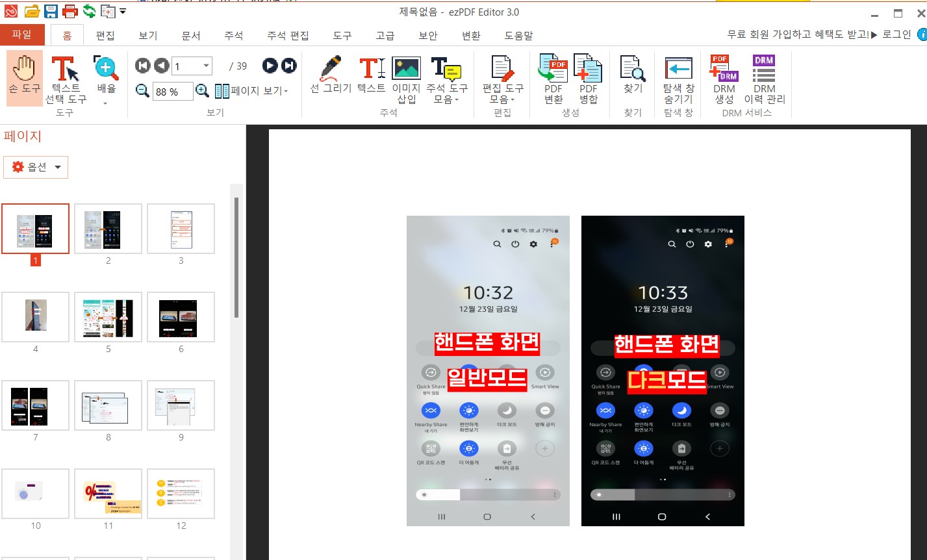Switch to the 보기 ribbon tab

click(148, 36)
